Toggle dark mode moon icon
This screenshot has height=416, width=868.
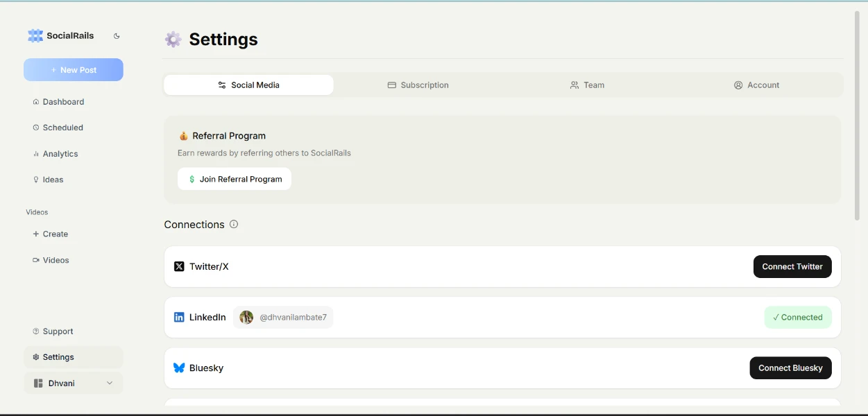[117, 36]
